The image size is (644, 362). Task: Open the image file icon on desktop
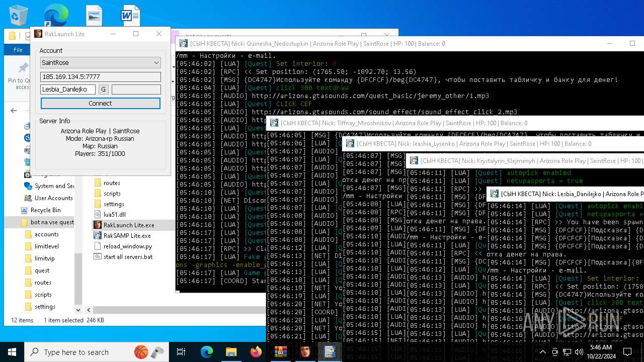coord(94,16)
